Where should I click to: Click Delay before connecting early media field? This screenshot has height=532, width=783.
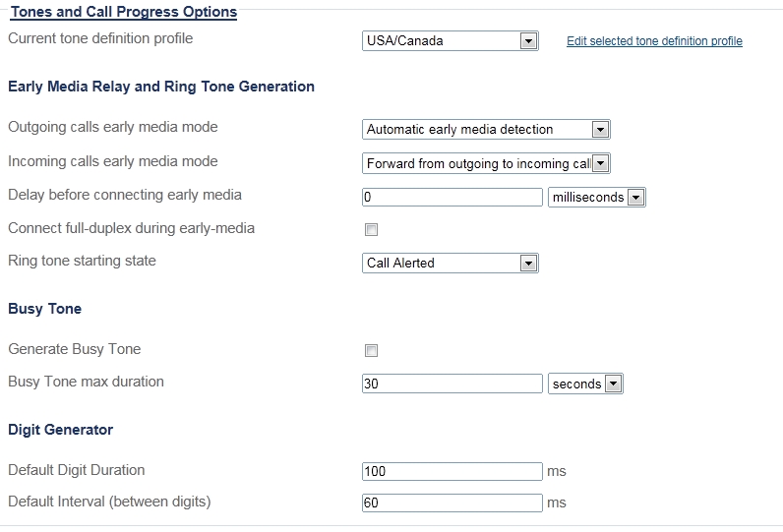click(x=452, y=197)
